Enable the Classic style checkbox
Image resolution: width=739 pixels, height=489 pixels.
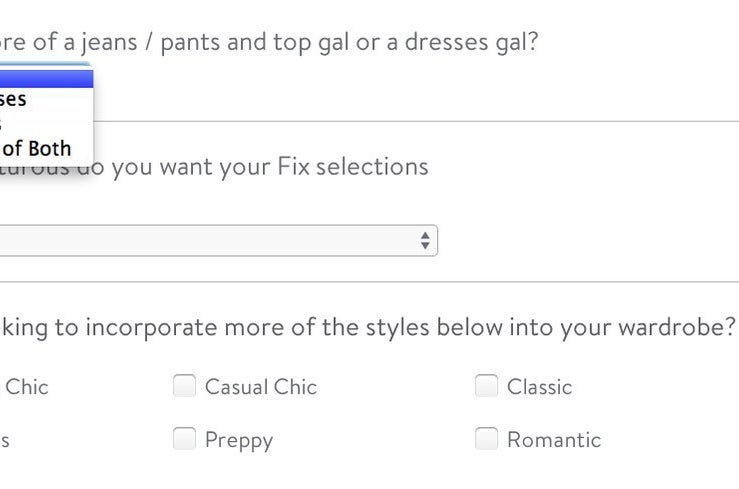tap(486, 386)
